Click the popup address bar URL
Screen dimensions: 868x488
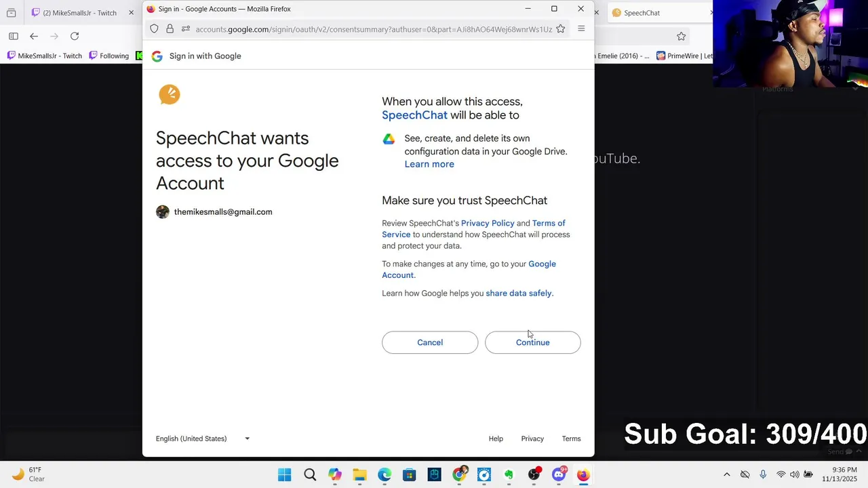pos(374,29)
